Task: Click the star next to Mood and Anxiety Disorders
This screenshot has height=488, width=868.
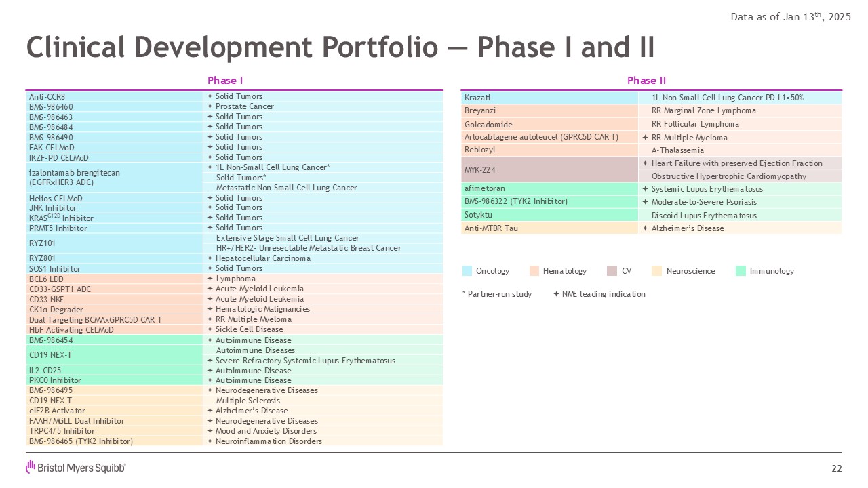Action: pos(210,431)
